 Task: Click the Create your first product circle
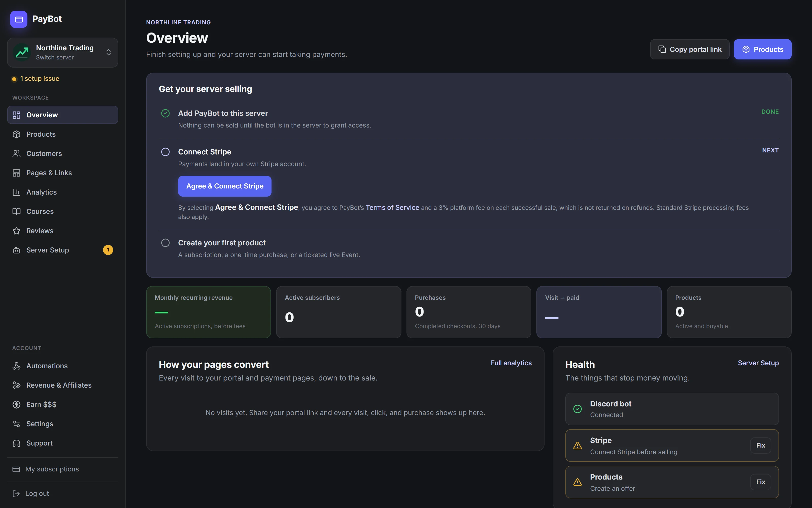[x=165, y=243]
